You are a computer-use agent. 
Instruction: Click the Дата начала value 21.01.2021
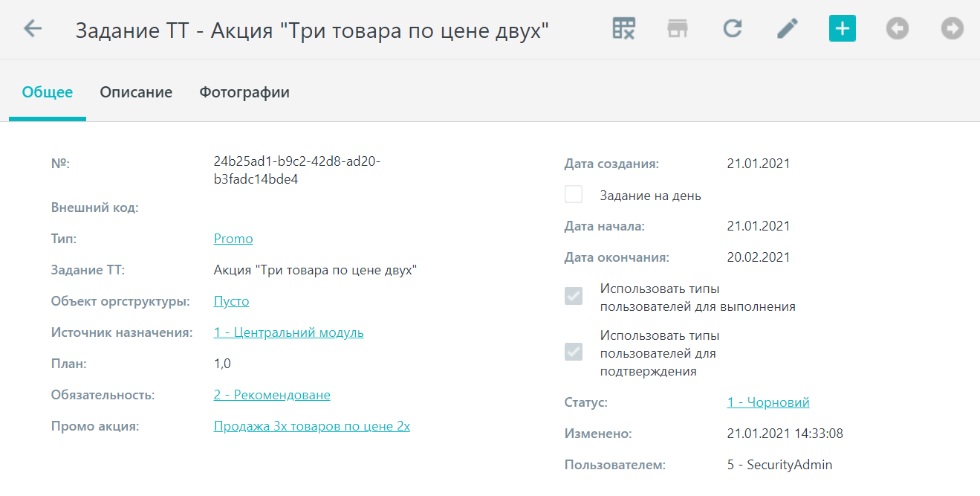tap(759, 226)
